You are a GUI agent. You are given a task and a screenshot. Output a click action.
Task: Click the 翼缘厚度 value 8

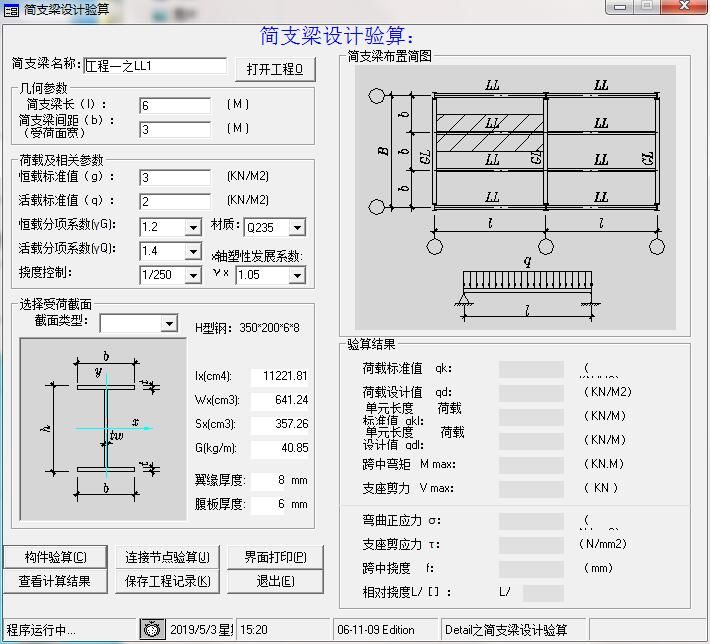click(268, 480)
